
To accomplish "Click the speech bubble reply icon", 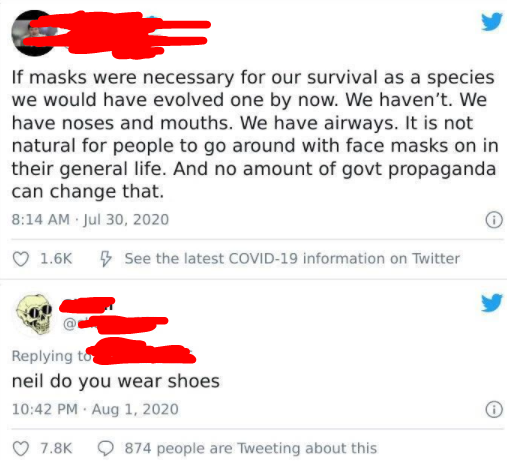I will point(106,449).
